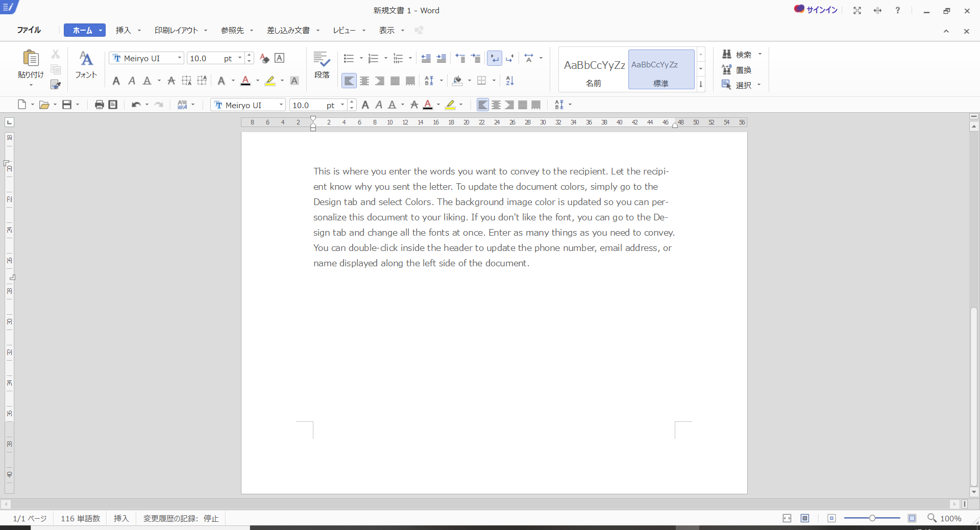Expand the Meiryo UI font dropdown in ribbon

click(x=180, y=58)
